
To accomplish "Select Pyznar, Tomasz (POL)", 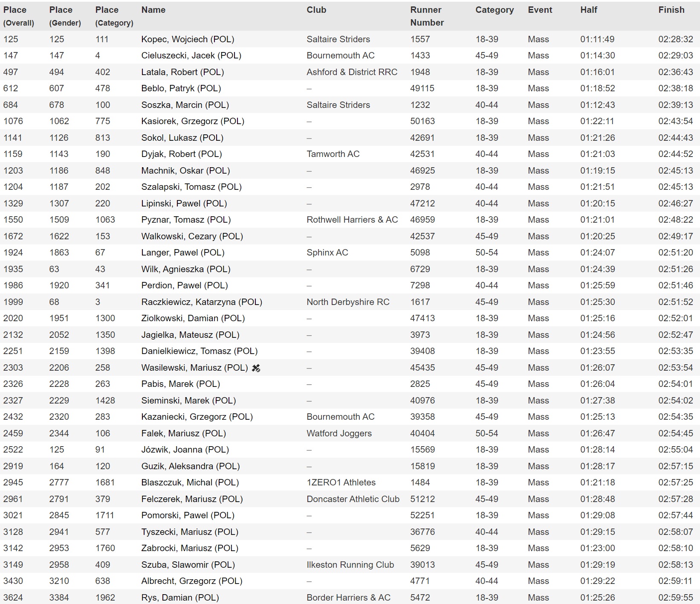I will [186, 220].
